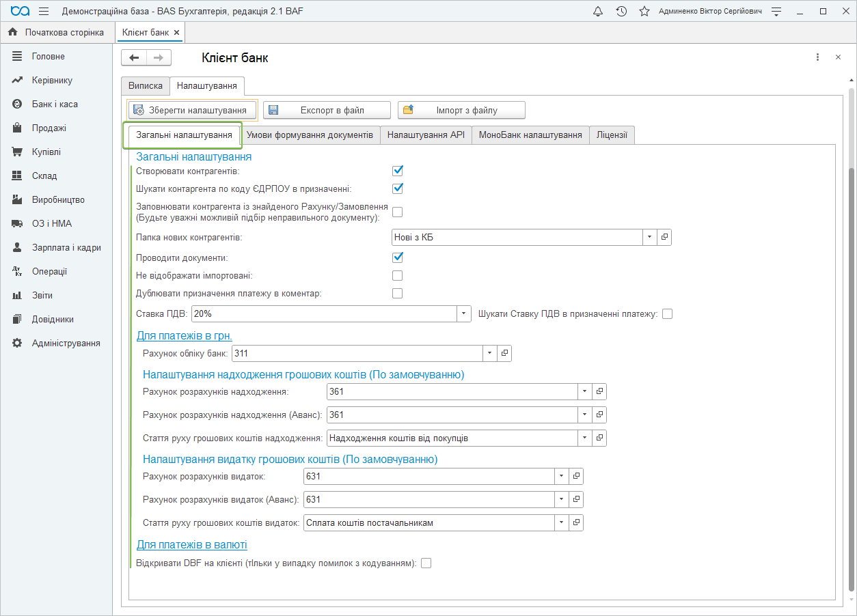This screenshot has height=616, width=857.
Task: Uncheck Створювати контрагентів checkbox
Action: pyautogui.click(x=398, y=171)
